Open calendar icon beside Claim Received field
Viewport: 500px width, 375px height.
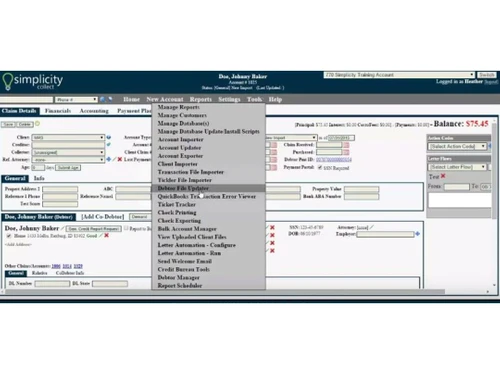[x=346, y=145]
